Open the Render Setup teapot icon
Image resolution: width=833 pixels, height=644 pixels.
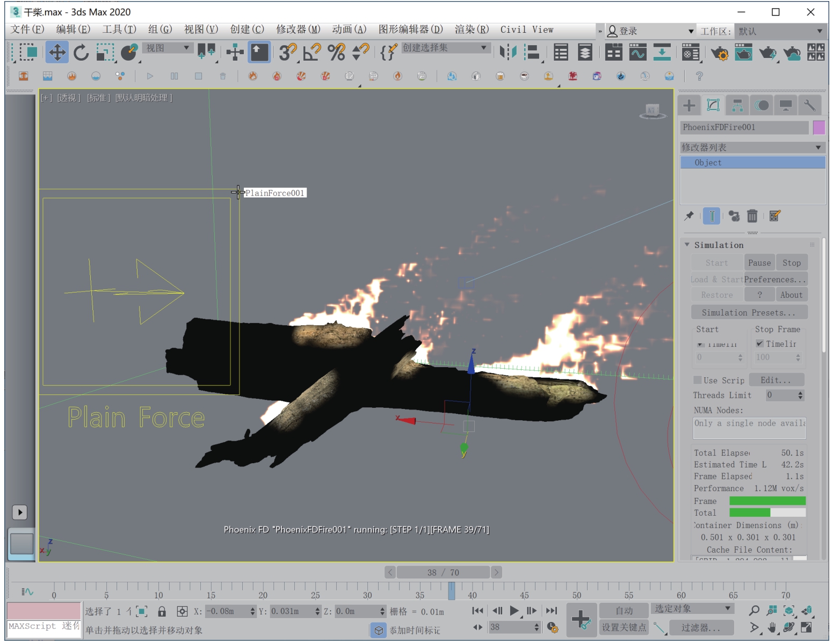(x=719, y=53)
